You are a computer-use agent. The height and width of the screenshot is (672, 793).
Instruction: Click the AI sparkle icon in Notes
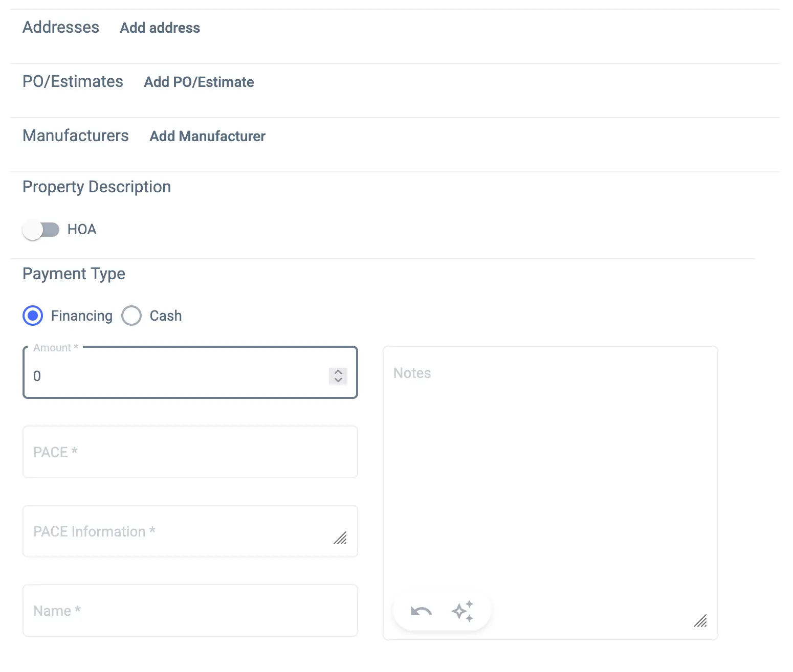coord(462,611)
